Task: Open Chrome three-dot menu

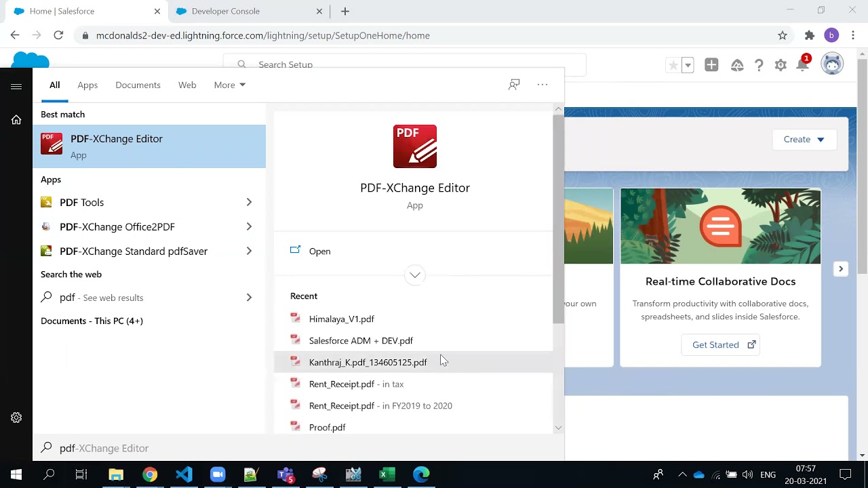Action: 853,35
